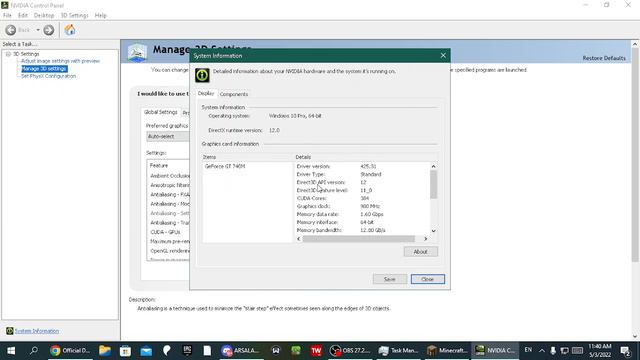
Task: Open File Explorer from the taskbar
Action: pos(105,350)
